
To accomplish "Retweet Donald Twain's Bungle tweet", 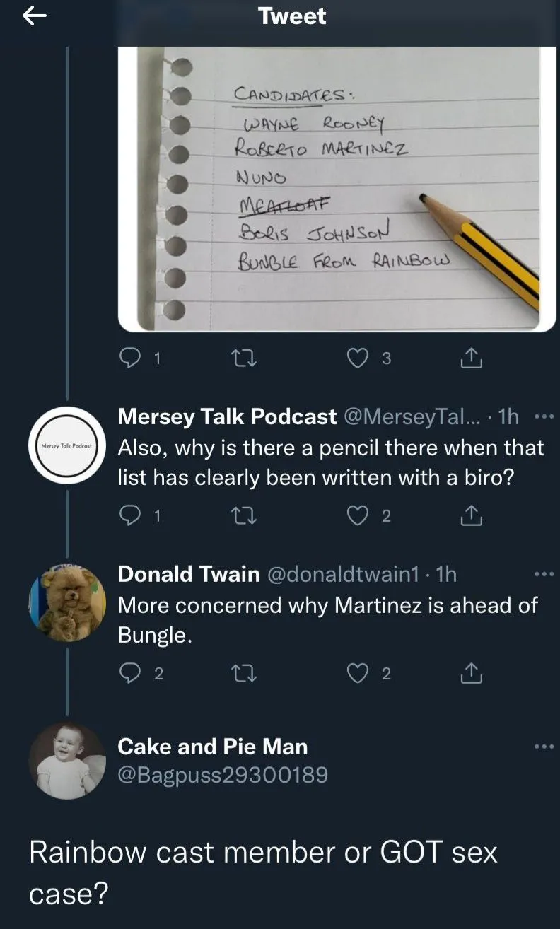I will point(244,674).
